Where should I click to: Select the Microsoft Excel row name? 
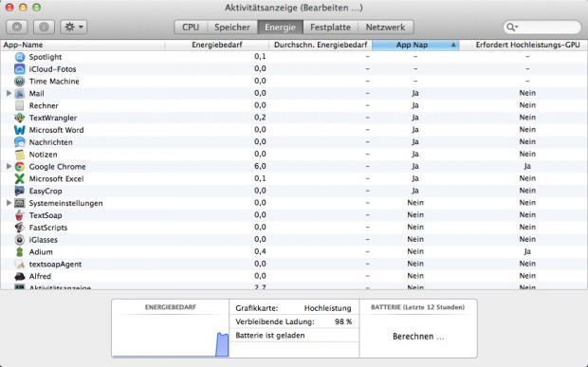pyautogui.click(x=56, y=179)
